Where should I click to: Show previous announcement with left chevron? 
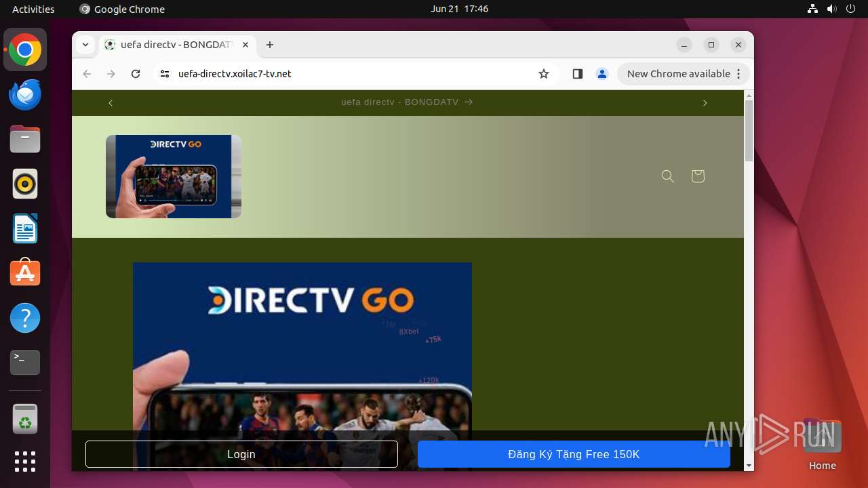click(111, 103)
